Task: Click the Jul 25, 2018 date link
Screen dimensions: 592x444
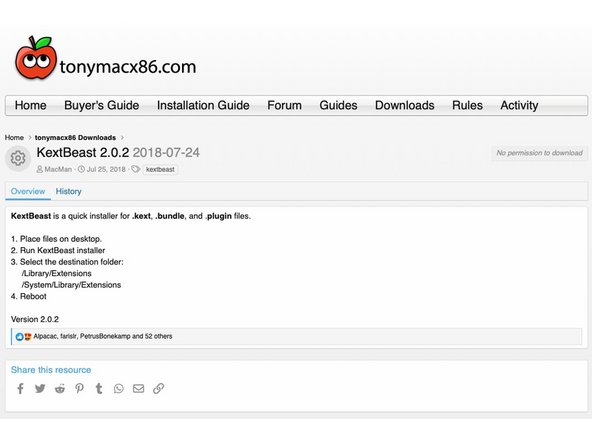Action: 106,169
